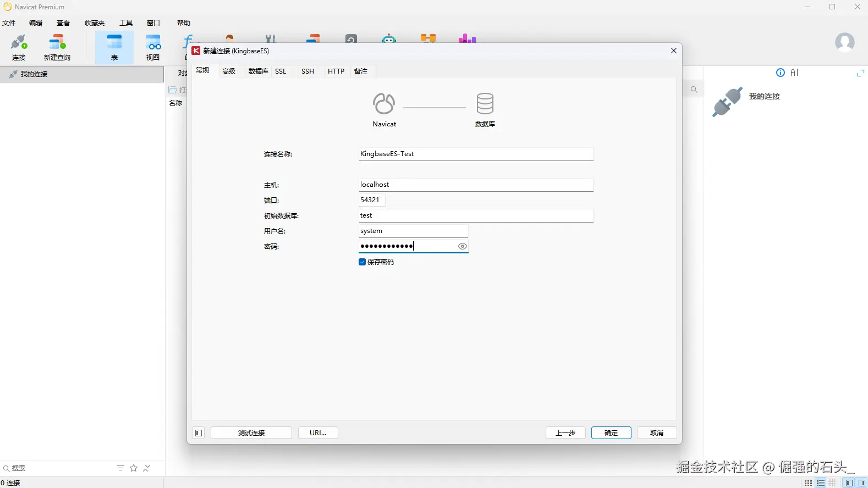Toggle the side panel icon in the dialog footer

(x=199, y=433)
